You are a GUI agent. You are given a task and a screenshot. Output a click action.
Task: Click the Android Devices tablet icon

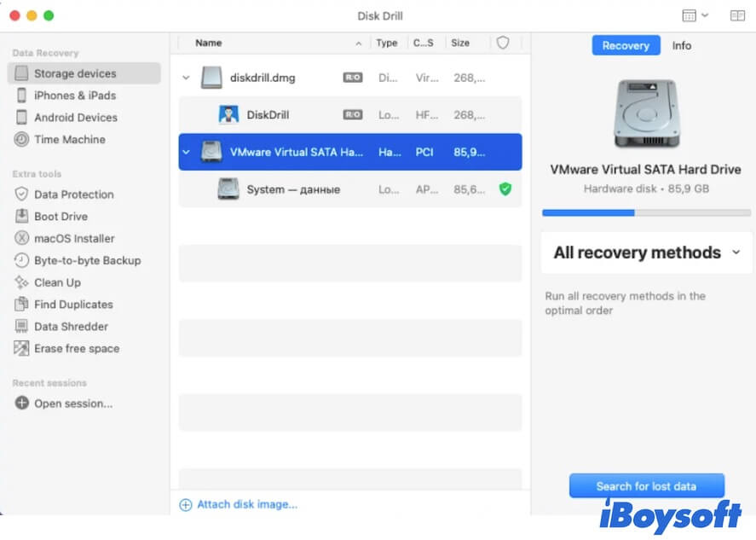(21, 117)
